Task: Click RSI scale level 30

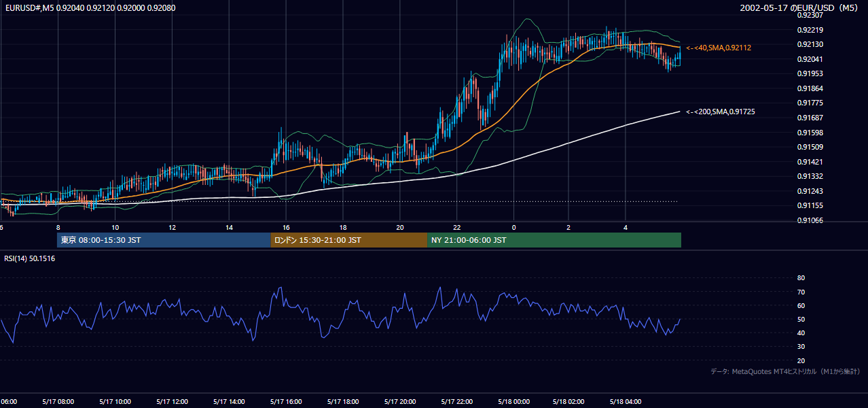Action: [x=801, y=347]
